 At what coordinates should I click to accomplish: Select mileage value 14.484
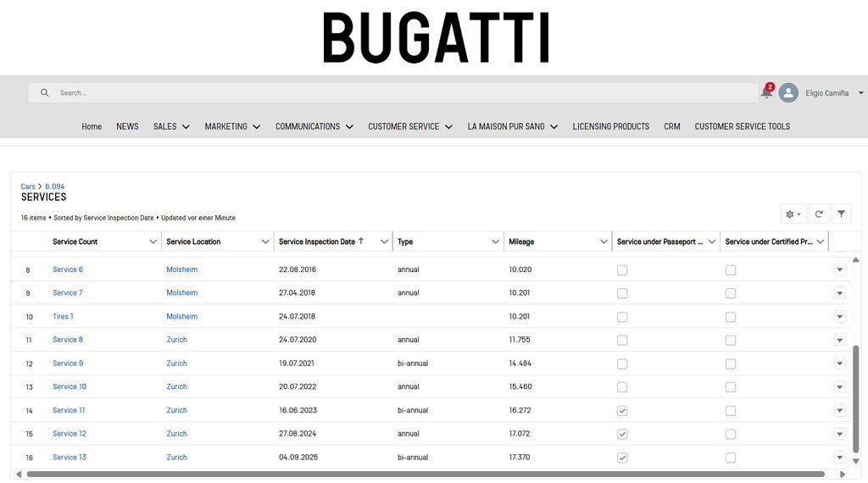click(x=520, y=364)
